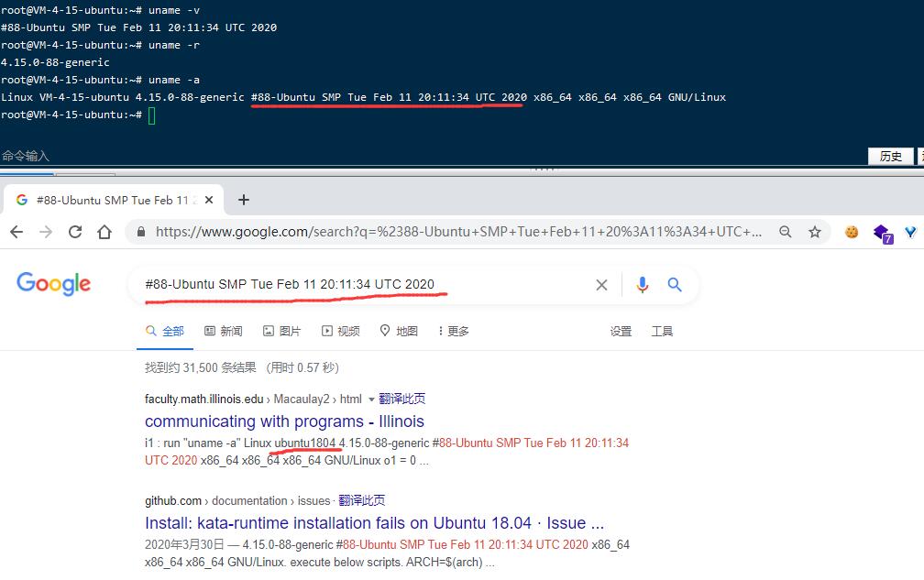Viewport: 924px width, 580px height.
Task: Switch to the 图片 images tab
Action: (281, 331)
